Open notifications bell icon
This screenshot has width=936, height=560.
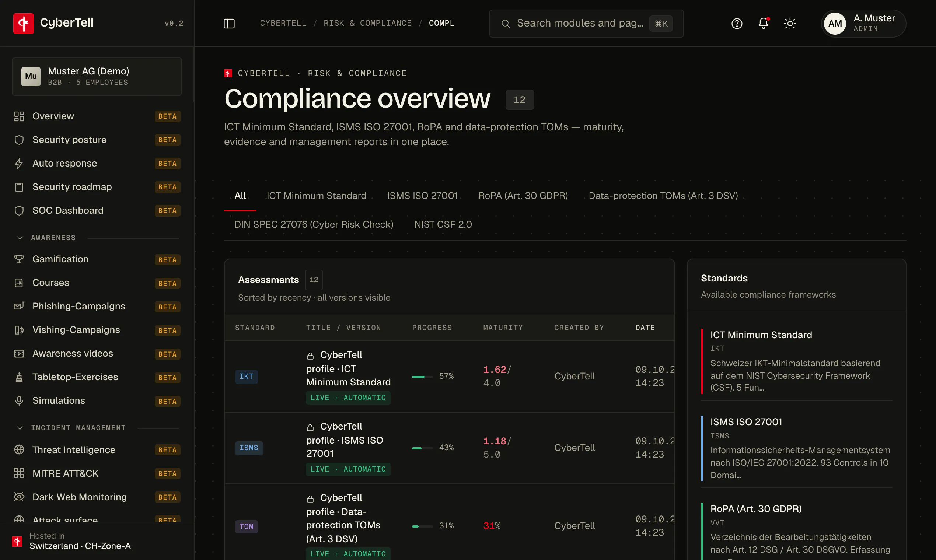pyautogui.click(x=763, y=24)
